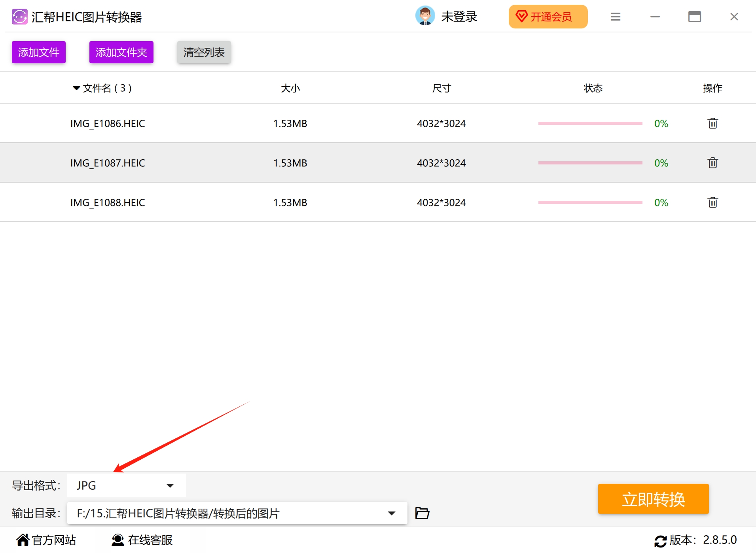756x553 pixels.
Task: Open the 官方网站 link
Action: 46,540
